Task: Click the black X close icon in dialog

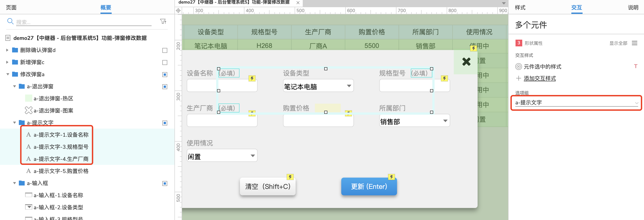Action: 466,62
